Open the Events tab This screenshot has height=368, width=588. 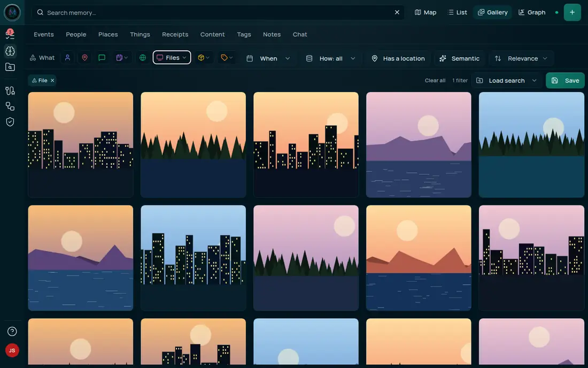(x=44, y=34)
